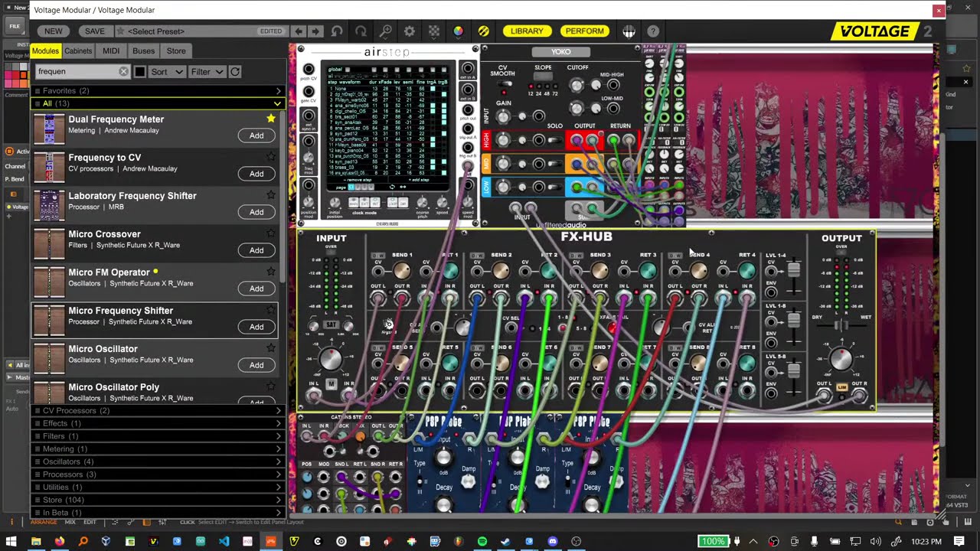This screenshot has width=980, height=551.
Task: Expand the Filters (1) category
Action: 158,436
